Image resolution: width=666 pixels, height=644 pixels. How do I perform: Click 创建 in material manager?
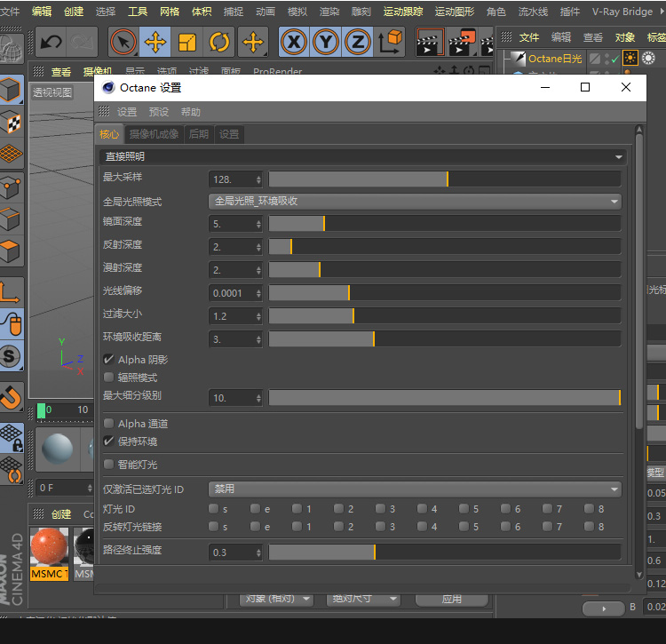tap(61, 514)
